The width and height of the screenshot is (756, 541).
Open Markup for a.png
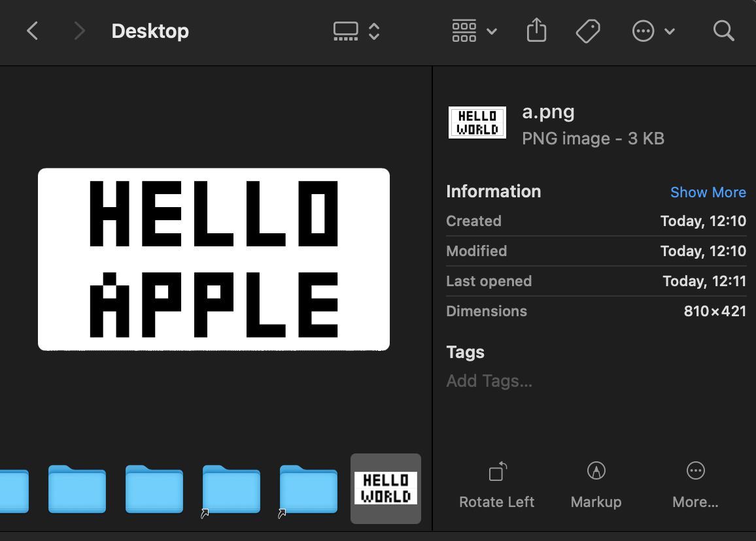(596, 485)
